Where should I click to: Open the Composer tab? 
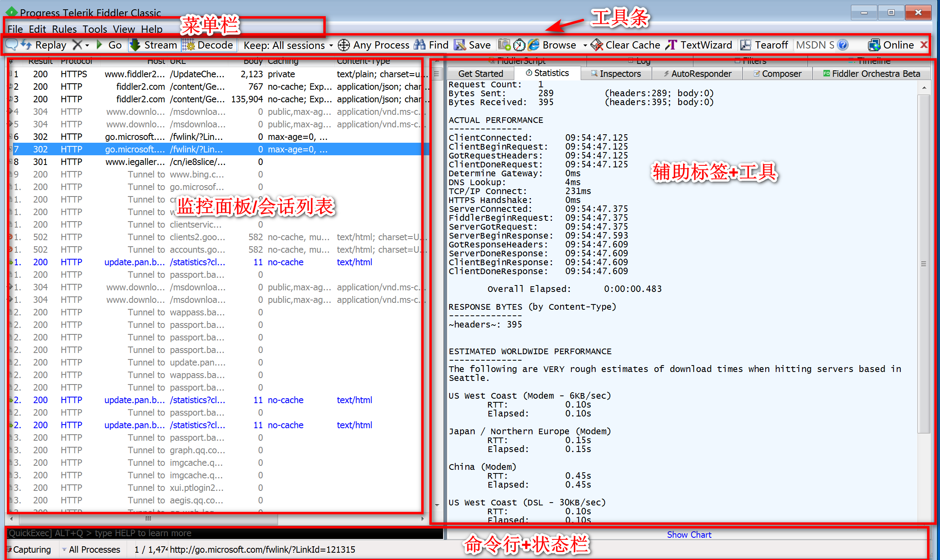tap(777, 74)
